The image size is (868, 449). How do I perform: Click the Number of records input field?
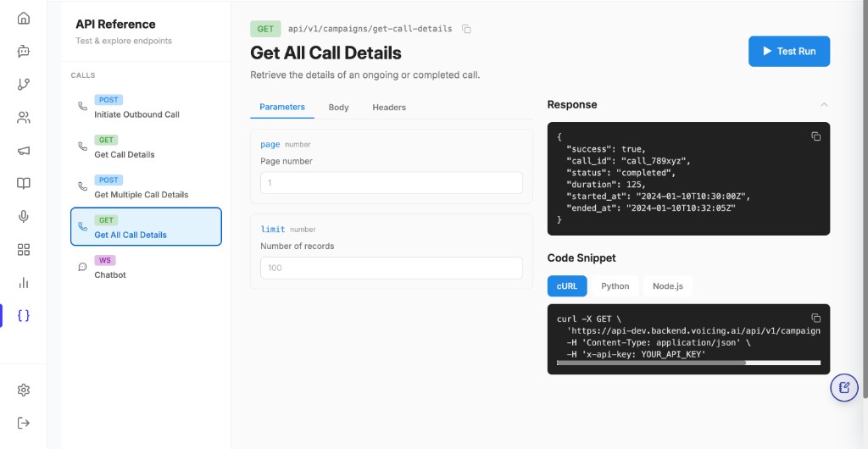click(392, 268)
